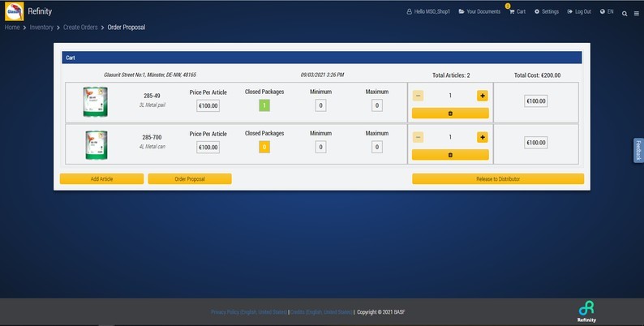This screenshot has height=326, width=644.
Task: Go to Create Orders breadcrumb
Action: click(80, 27)
